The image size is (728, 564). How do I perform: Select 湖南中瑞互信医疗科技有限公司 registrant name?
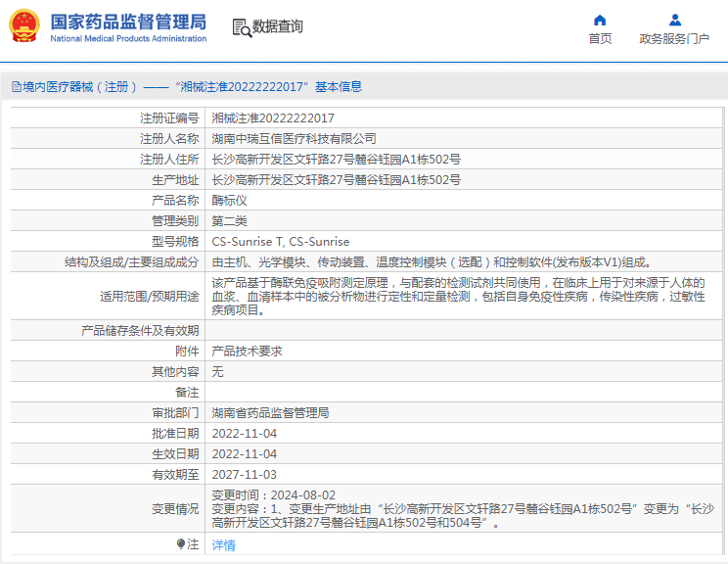pyautogui.click(x=294, y=138)
